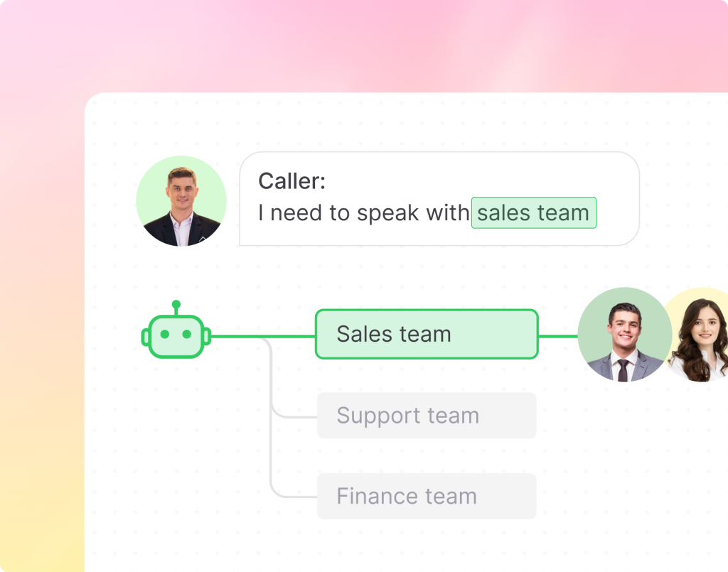Click the robot's right eye dot
Viewport: 728px width, 572px height.
187,334
